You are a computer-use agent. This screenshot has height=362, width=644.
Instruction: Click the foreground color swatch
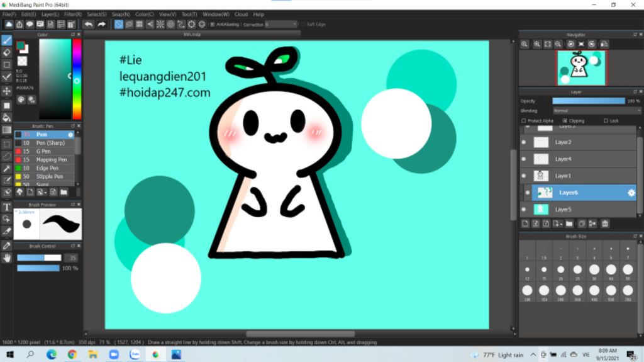tap(20, 46)
